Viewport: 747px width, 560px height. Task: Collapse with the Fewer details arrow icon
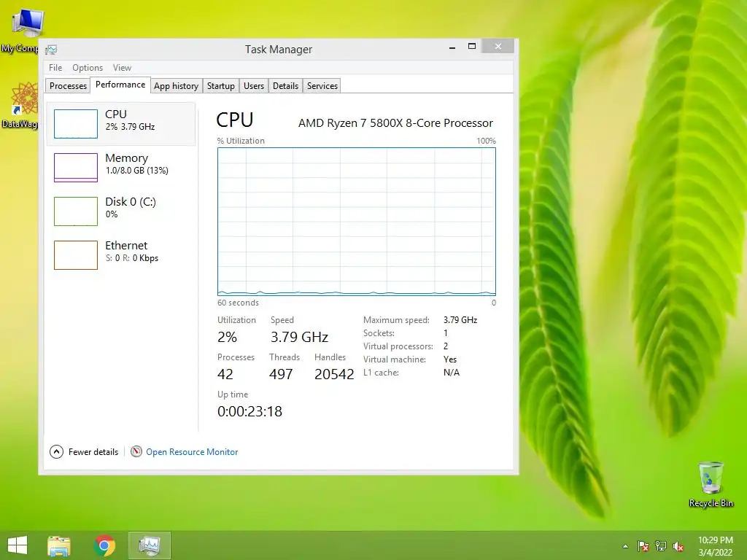(56, 452)
